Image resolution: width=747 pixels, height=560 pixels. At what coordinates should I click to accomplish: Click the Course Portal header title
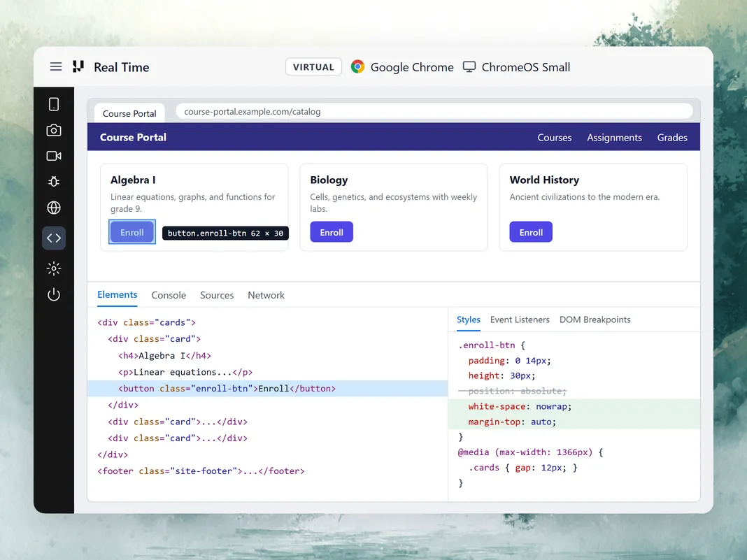tap(133, 137)
